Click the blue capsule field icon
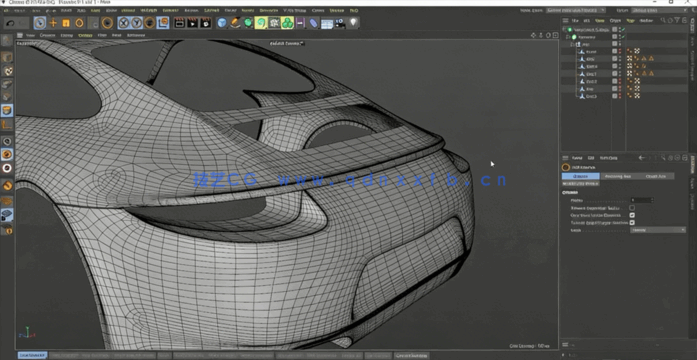The image size is (697, 360). 313,23
